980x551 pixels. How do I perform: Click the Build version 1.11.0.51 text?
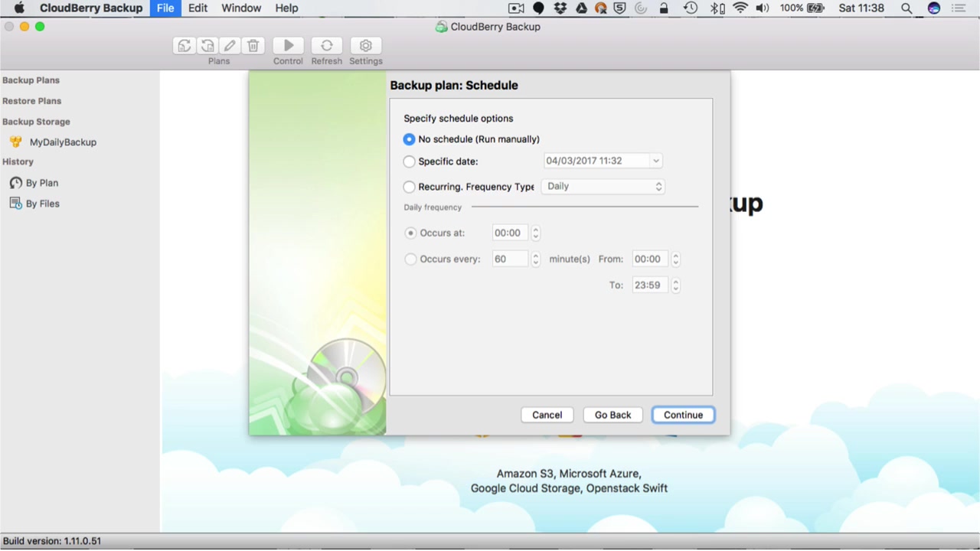pos(52,541)
